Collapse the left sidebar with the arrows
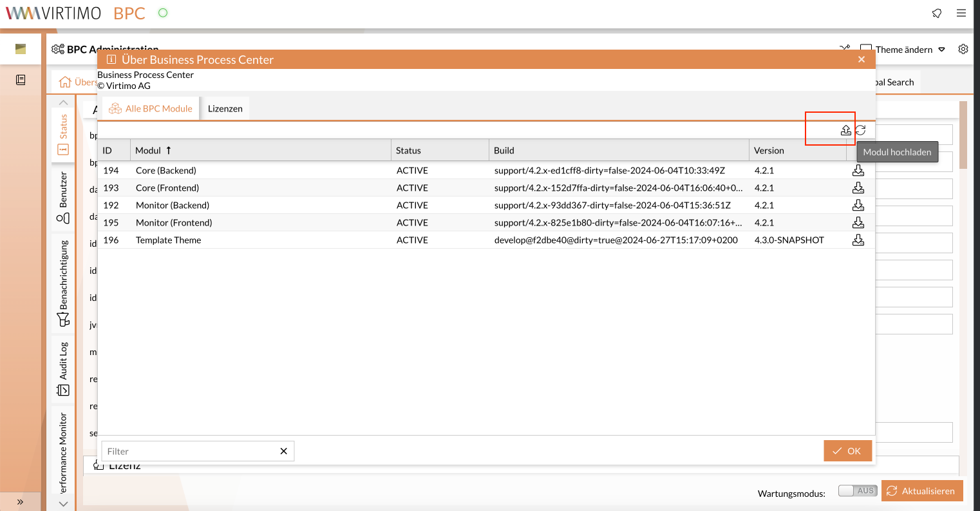This screenshot has height=511, width=980. click(x=21, y=501)
